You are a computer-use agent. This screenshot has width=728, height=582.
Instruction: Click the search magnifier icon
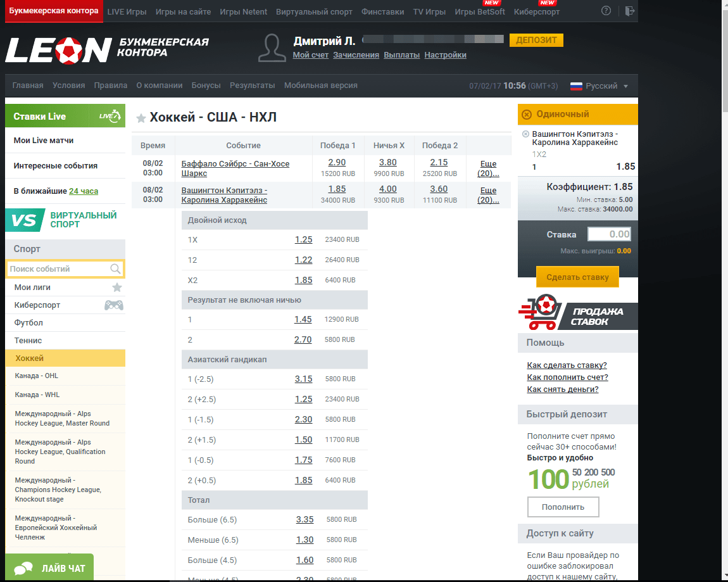115,269
